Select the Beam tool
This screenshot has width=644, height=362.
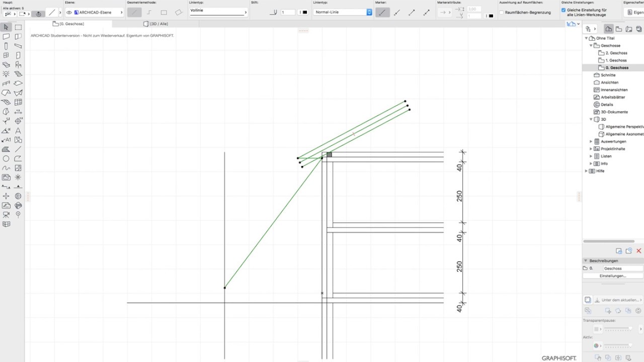(18, 46)
